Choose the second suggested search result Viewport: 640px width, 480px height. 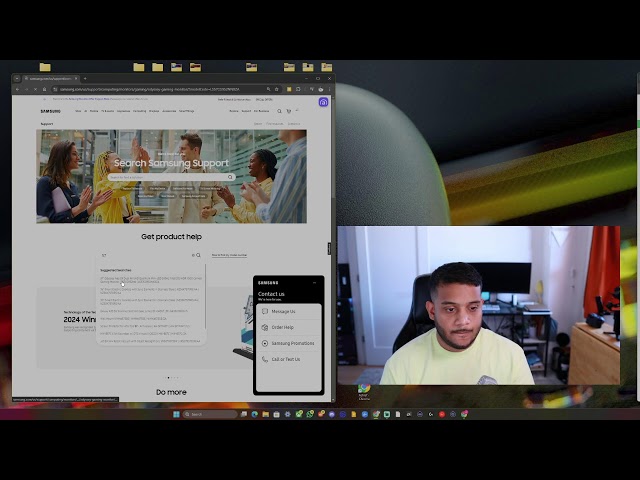click(150, 291)
